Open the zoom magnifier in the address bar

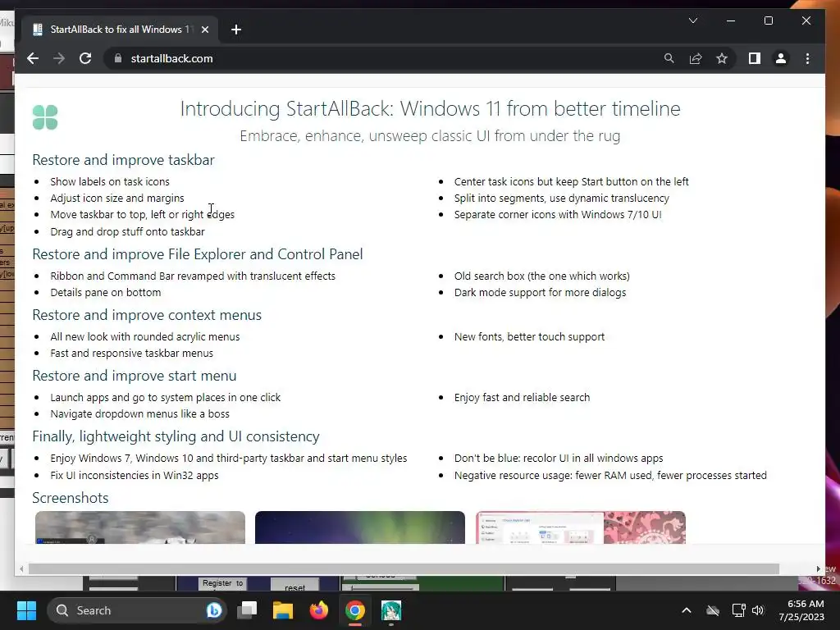[669, 58]
